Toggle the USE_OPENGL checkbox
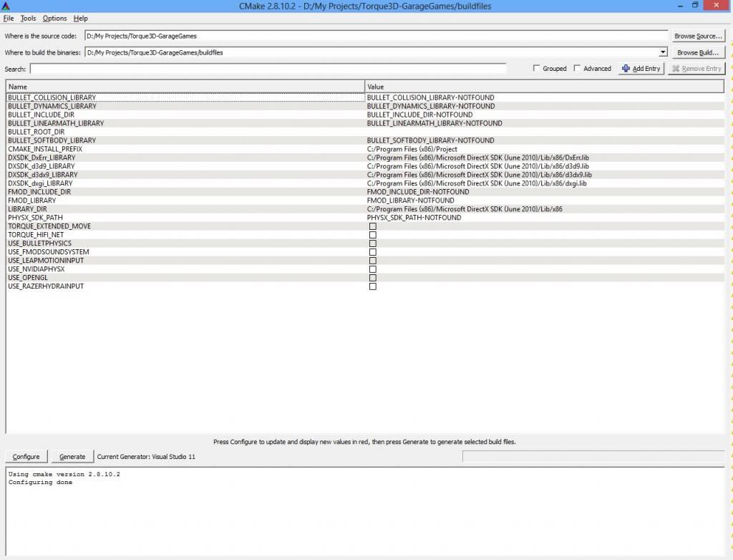 pyautogui.click(x=372, y=278)
